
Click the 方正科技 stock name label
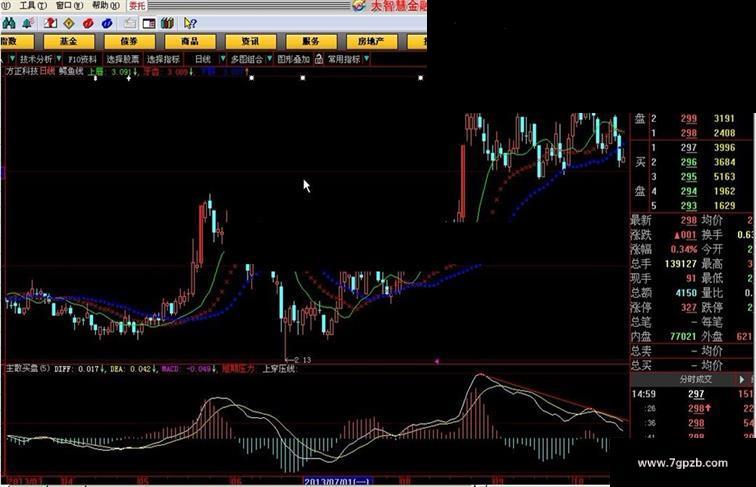[22, 71]
